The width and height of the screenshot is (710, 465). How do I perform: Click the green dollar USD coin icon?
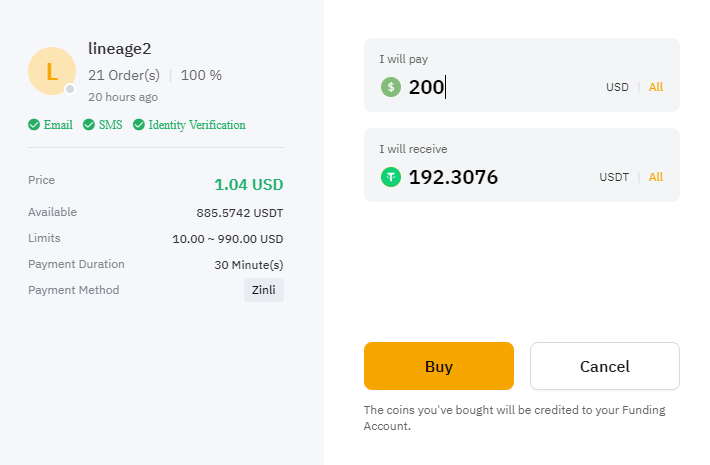click(391, 87)
